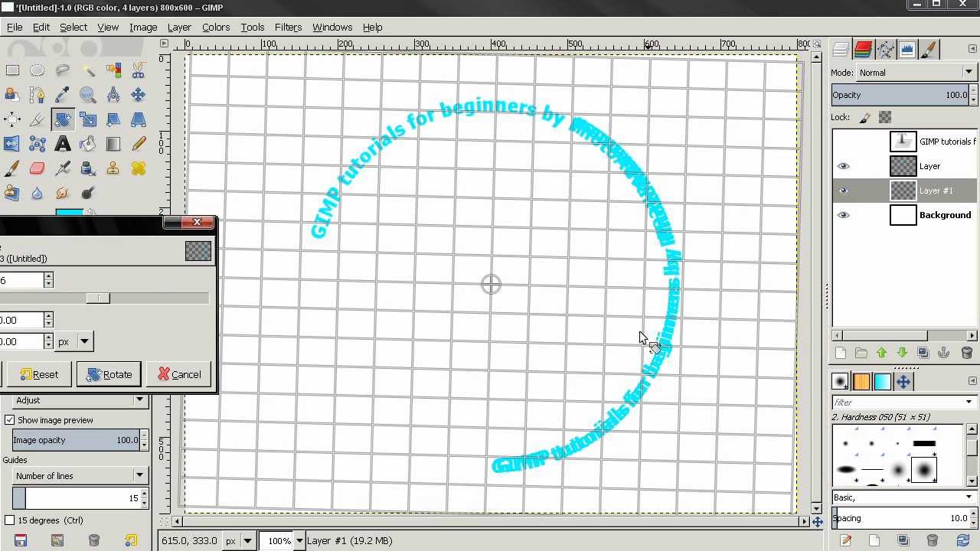Select the Fuzzy Select wand tool

[x=88, y=70]
